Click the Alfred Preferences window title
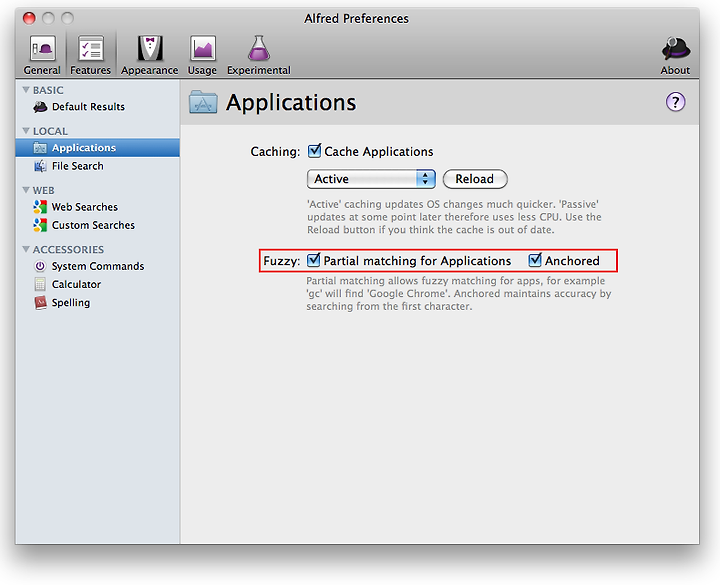Image resolution: width=720 pixels, height=585 pixels. click(x=356, y=18)
